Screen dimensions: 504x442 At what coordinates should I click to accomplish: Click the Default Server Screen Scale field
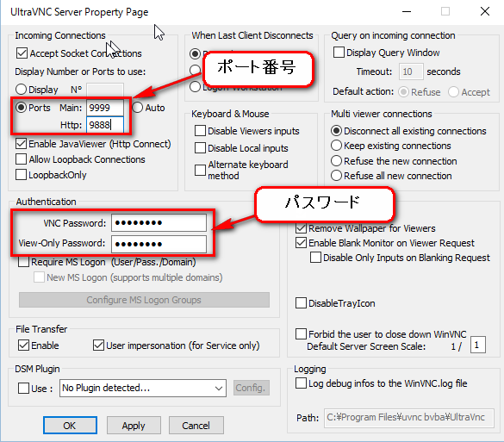point(477,345)
